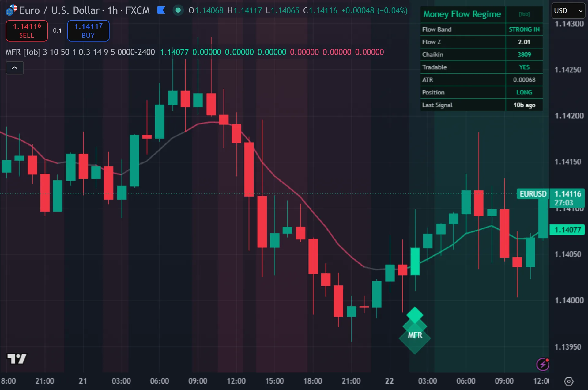Collapse the indicator legend with the chevron
The height and width of the screenshot is (390, 588).
coord(15,68)
